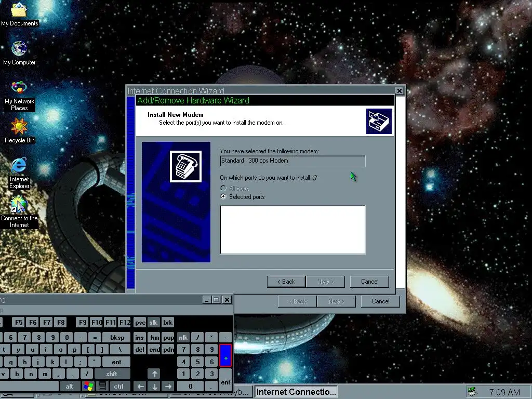Cancel the Internet Connection Wizard behind
Viewport: 532px width, 399px height.
[380, 301]
